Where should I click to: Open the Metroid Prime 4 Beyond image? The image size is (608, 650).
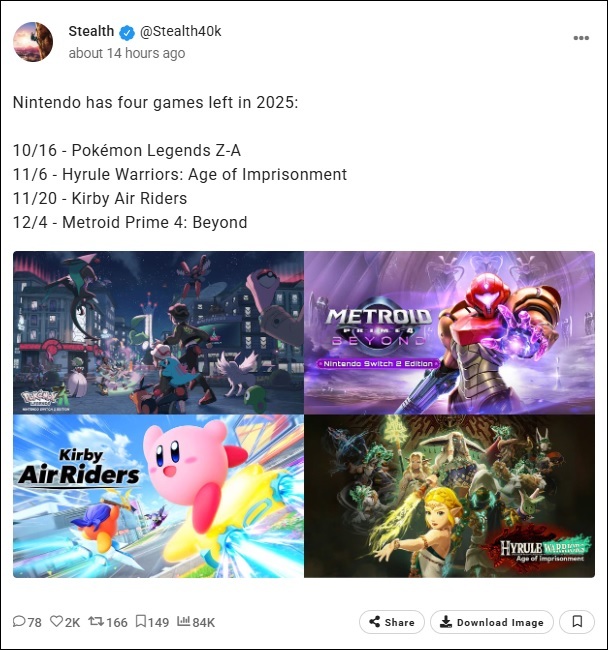(450, 332)
